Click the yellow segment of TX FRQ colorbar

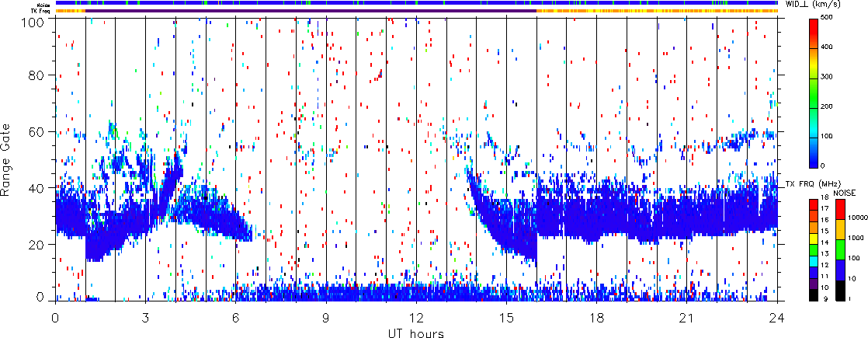click(x=814, y=239)
